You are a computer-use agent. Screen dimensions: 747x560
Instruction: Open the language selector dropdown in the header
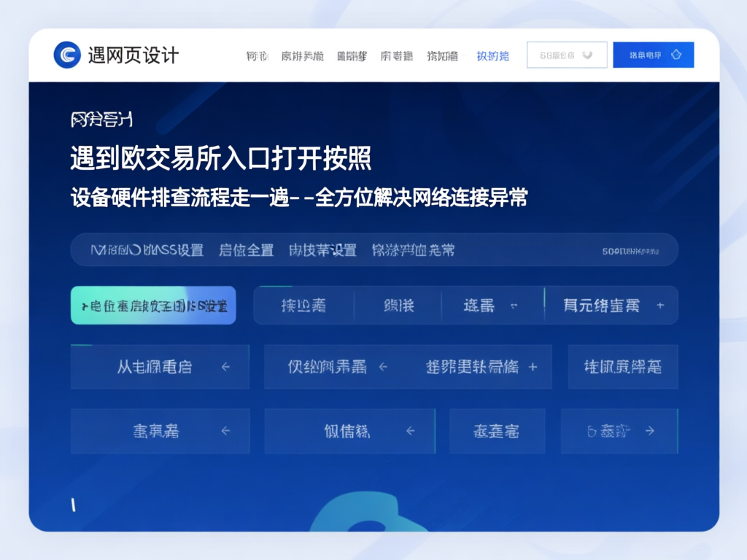click(x=567, y=54)
